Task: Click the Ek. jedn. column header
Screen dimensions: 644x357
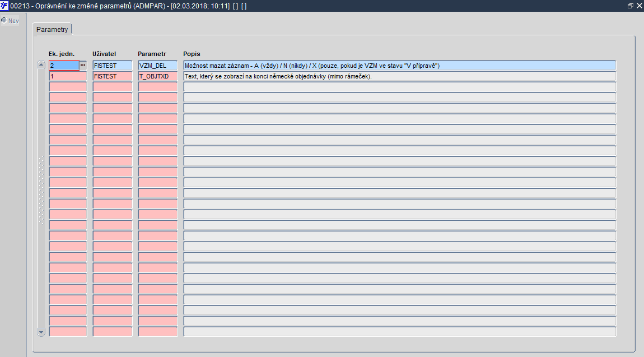Action: tap(62, 54)
